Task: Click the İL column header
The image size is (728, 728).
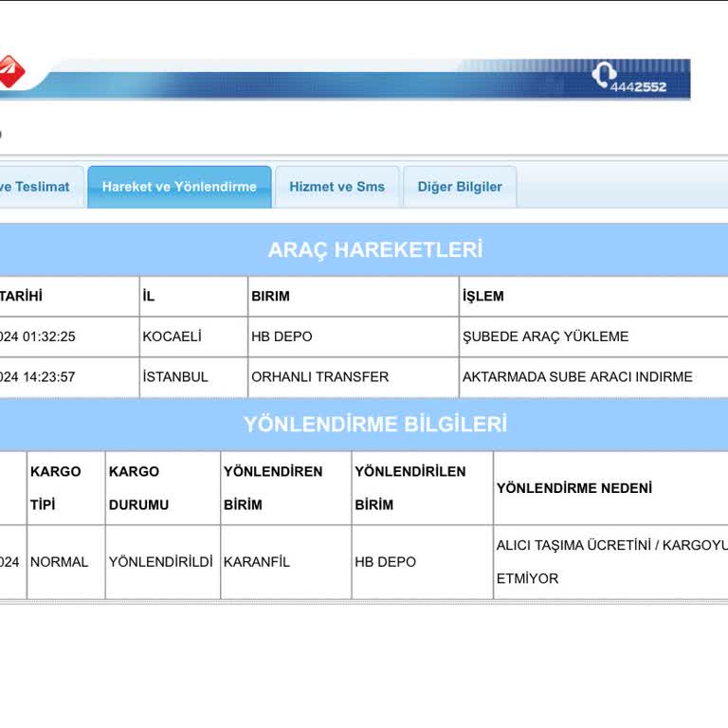Action: coord(193,296)
